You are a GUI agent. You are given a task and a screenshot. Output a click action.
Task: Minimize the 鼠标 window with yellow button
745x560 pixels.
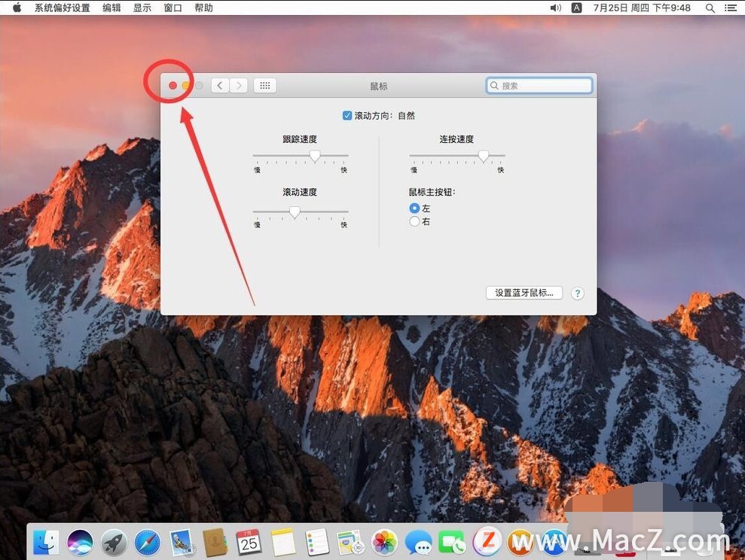186,85
